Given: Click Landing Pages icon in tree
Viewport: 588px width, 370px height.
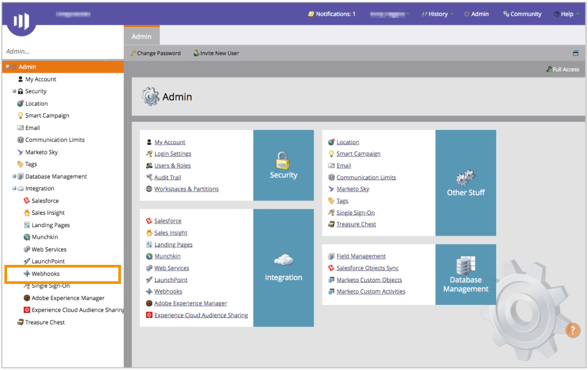Looking at the screenshot, I should click(27, 225).
